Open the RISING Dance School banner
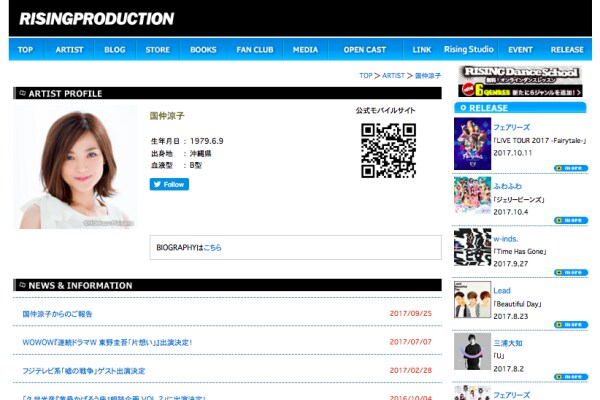600x400 pixels. (x=520, y=81)
